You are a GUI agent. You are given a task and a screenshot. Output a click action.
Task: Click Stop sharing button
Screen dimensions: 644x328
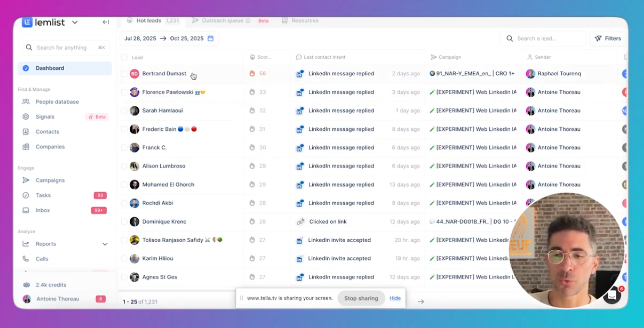(x=361, y=298)
